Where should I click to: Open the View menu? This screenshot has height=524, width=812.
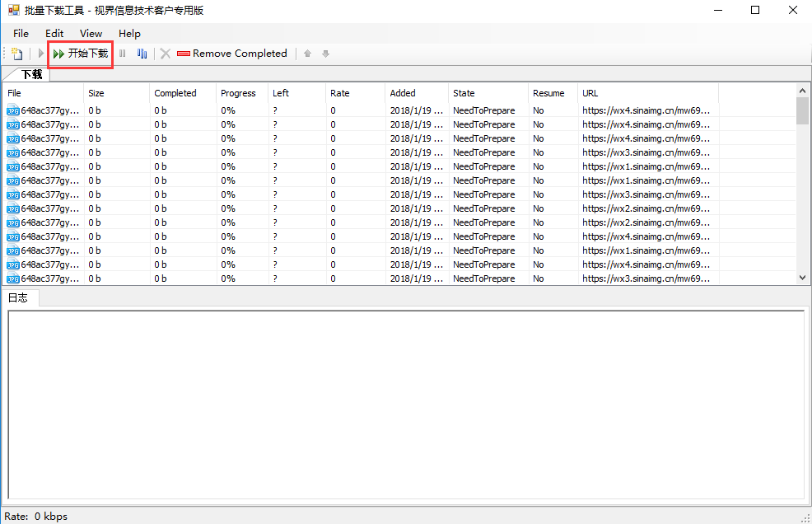(91, 34)
